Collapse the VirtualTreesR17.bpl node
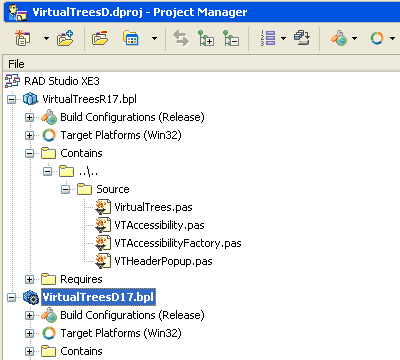The image size is (400, 360). [x=12, y=99]
